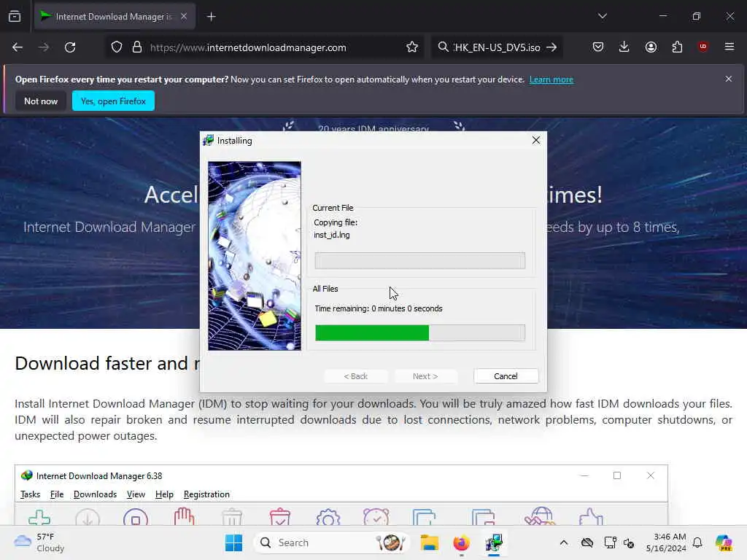Cancel the IDM installation
This screenshot has width=747, height=560.
click(506, 376)
